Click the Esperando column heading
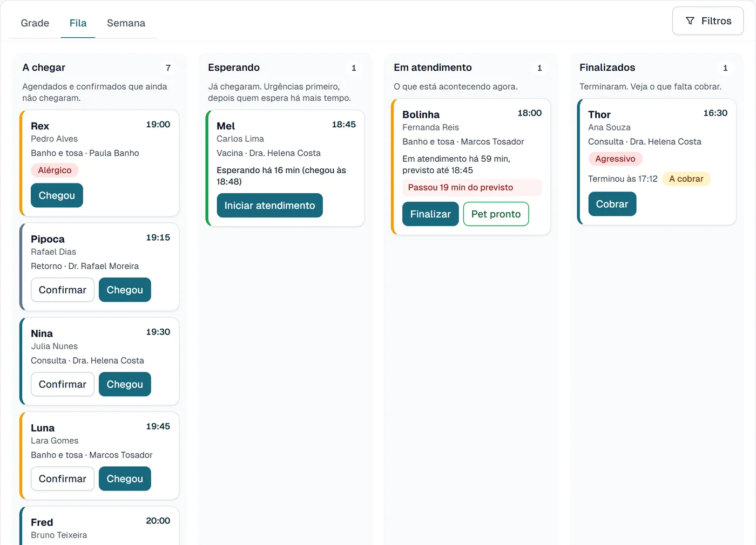Image resolution: width=756 pixels, height=545 pixels. (234, 67)
